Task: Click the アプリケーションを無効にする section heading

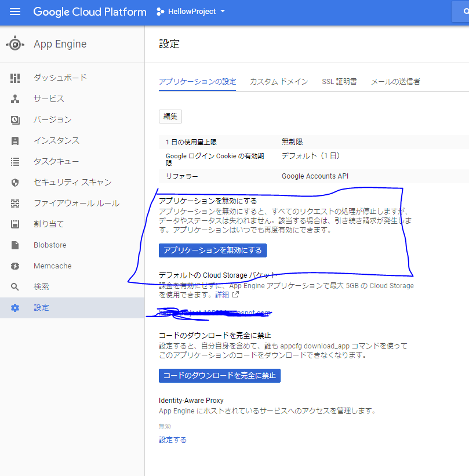Action: click(208, 201)
